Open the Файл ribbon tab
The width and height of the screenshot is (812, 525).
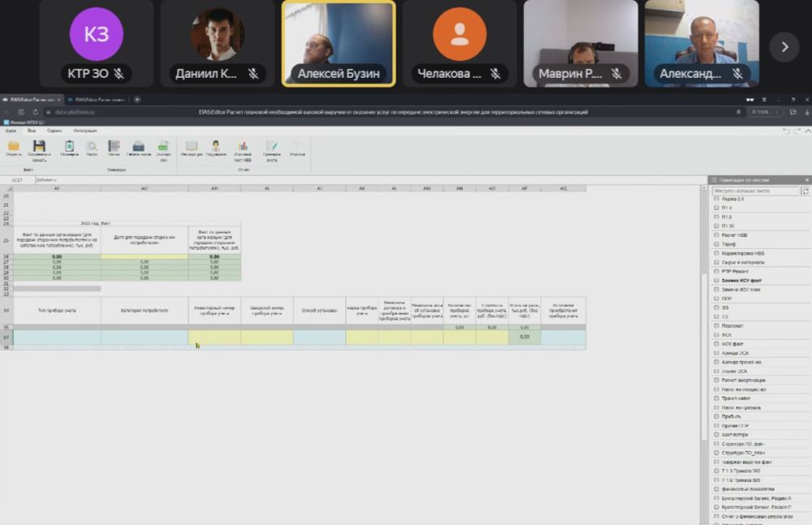coord(10,130)
